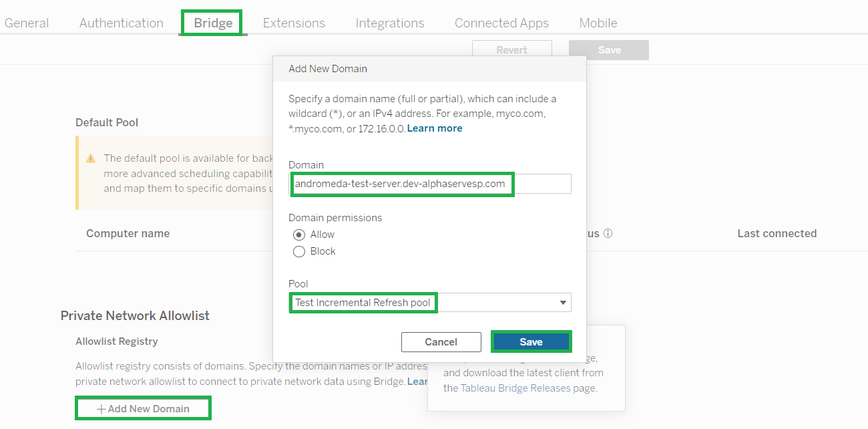Switch to the Extensions tab
868x429 pixels.
[294, 22]
